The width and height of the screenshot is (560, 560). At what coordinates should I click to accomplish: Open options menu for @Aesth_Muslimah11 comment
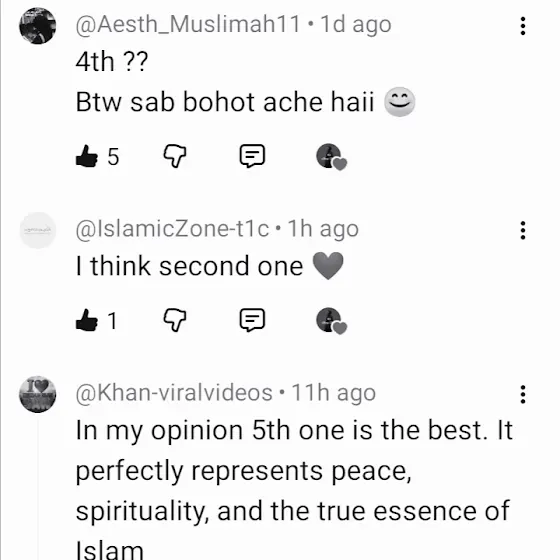[522, 26]
